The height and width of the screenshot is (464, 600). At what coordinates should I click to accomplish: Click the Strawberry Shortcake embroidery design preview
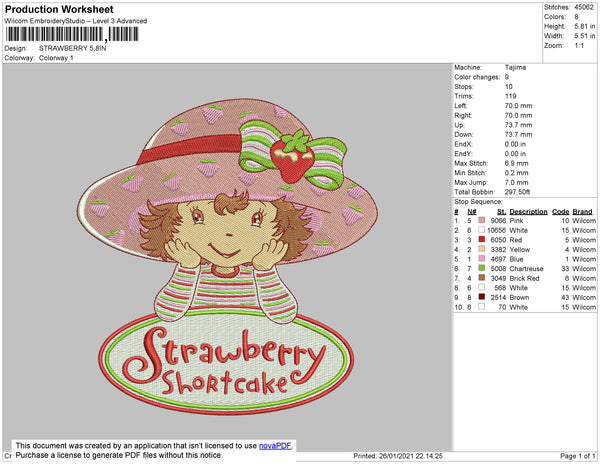pyautogui.click(x=227, y=256)
